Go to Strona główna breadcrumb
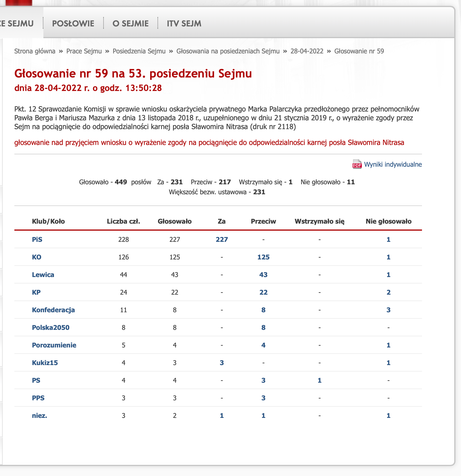This screenshot has height=476, width=461. click(35, 51)
